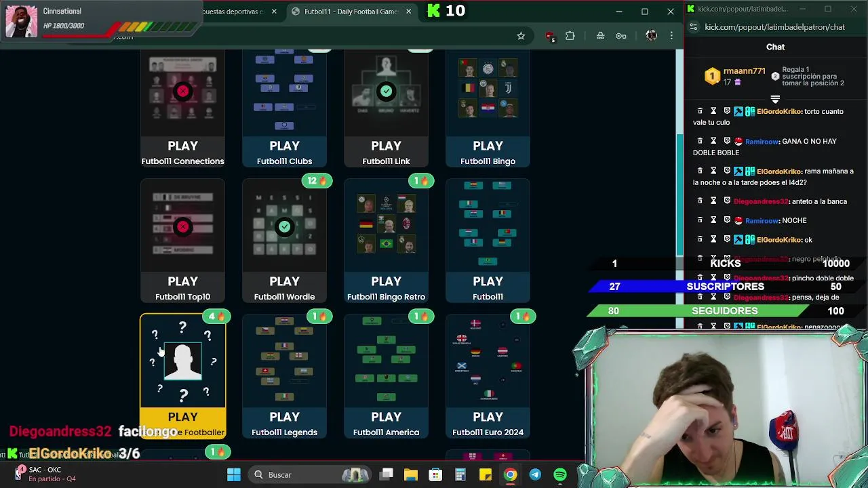Timeout icon on 'anteto a la banca' message
Image resolution: width=868 pixels, height=488 pixels.
click(x=713, y=201)
